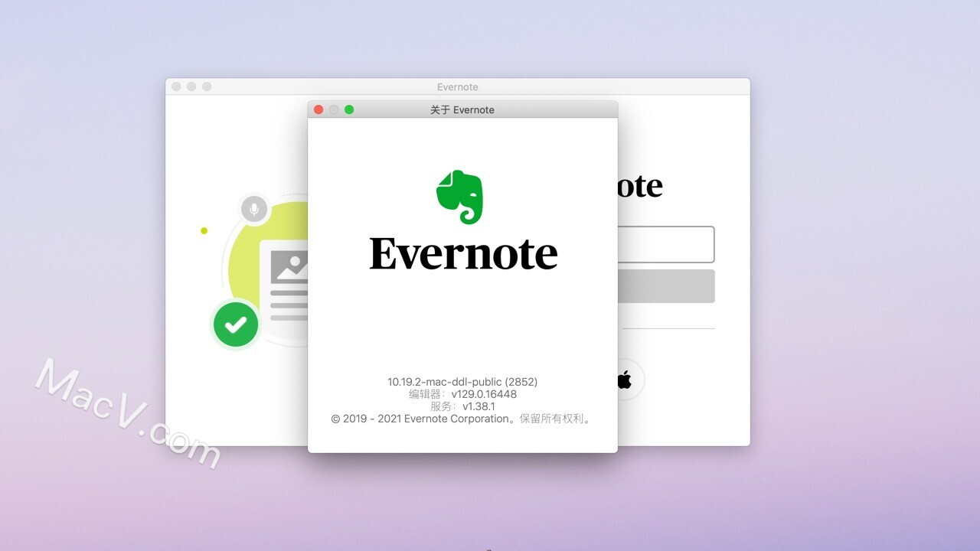Click the login text input field
980x551 pixels.
(x=665, y=245)
